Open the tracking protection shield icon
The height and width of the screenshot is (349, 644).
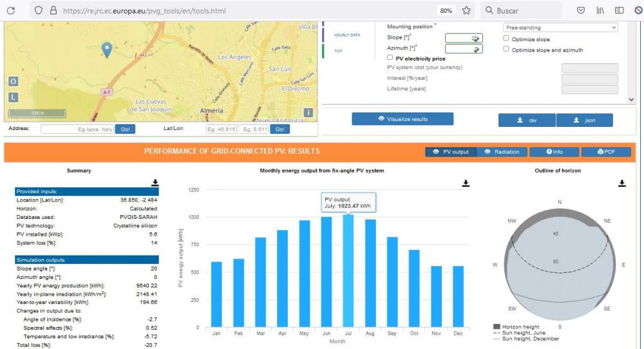point(38,10)
